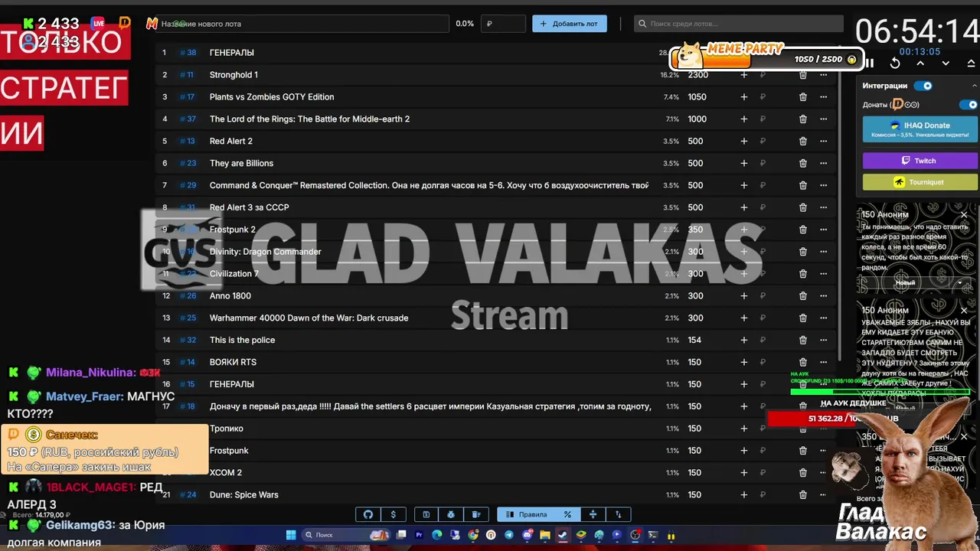The image size is (980, 551).
Task: Delete the This is the police lot
Action: [802, 340]
